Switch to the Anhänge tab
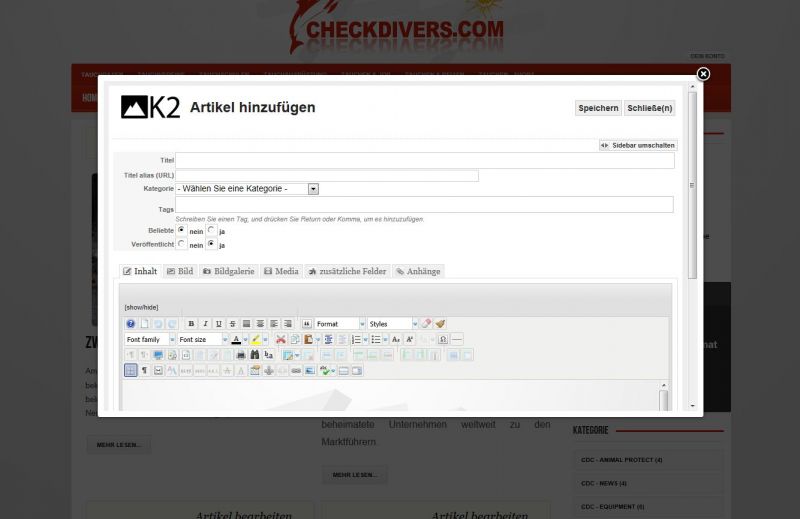 tap(418, 271)
